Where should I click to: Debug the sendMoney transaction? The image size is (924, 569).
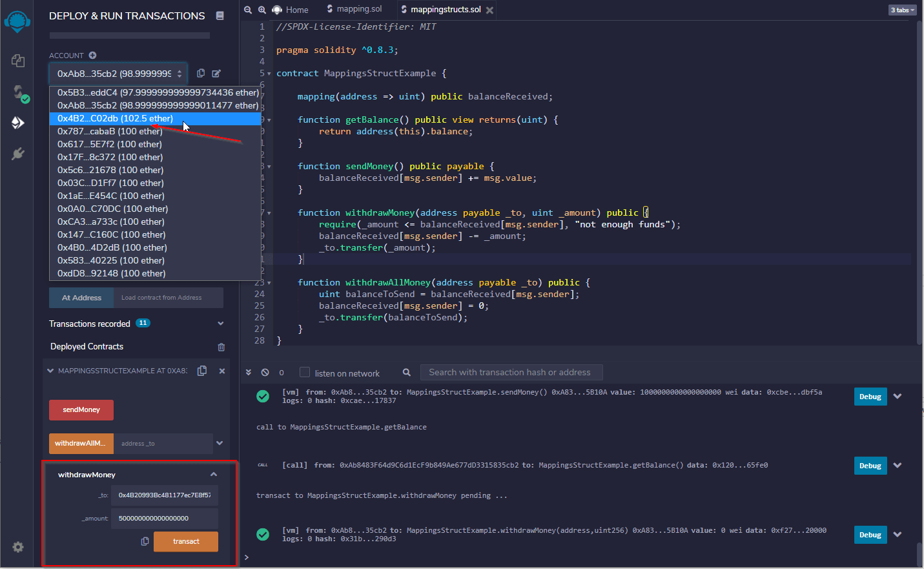coord(870,397)
